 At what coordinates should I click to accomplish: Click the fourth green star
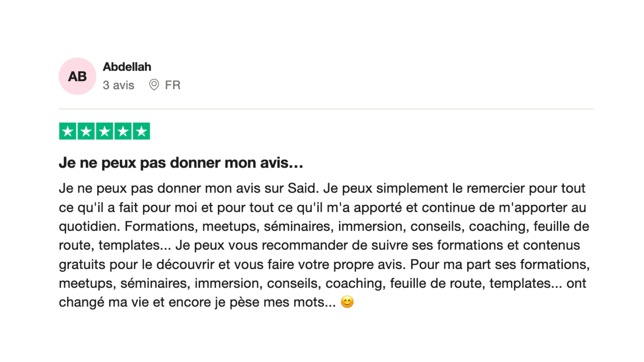pyautogui.click(x=123, y=131)
